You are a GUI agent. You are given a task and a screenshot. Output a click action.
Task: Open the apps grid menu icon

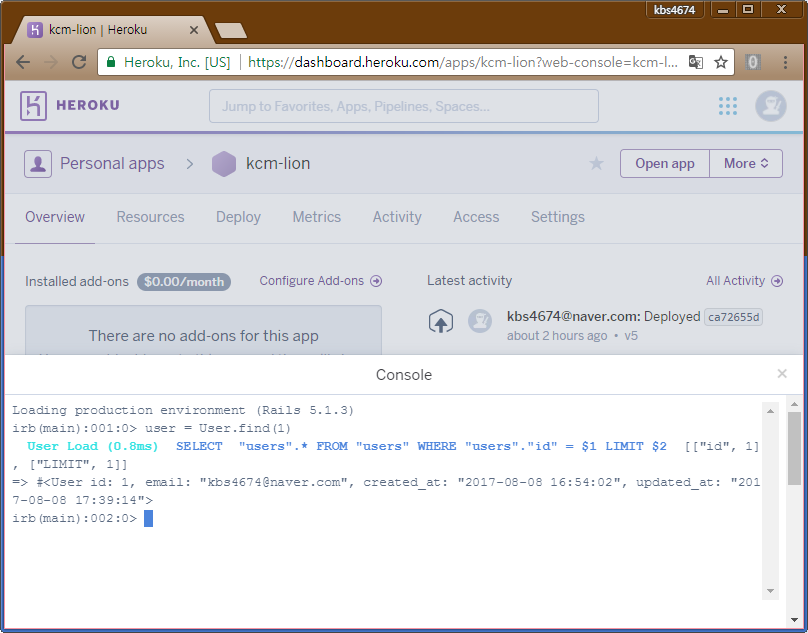pyautogui.click(x=728, y=106)
